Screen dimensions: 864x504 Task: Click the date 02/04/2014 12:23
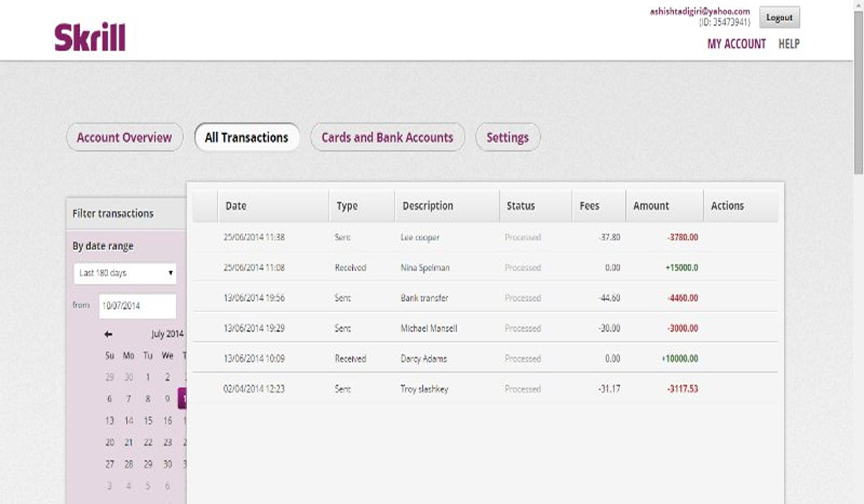[254, 389]
